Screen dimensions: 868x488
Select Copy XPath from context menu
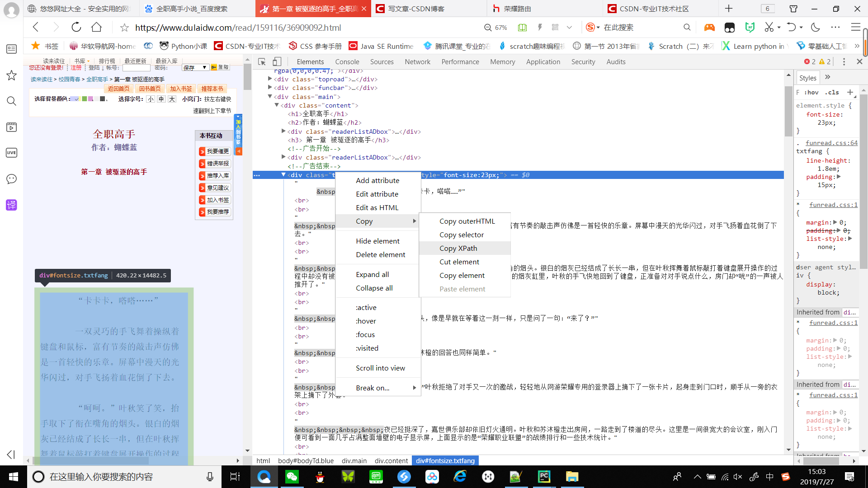click(x=458, y=248)
